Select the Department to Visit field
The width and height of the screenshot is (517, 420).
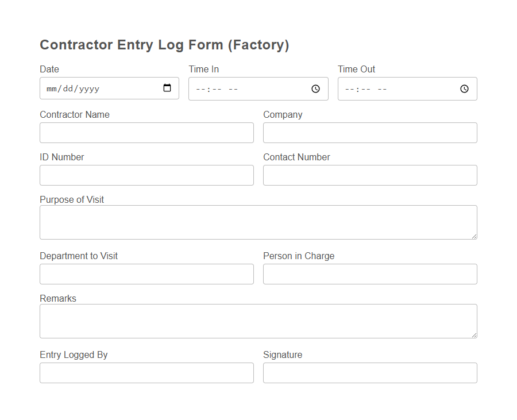click(x=146, y=274)
